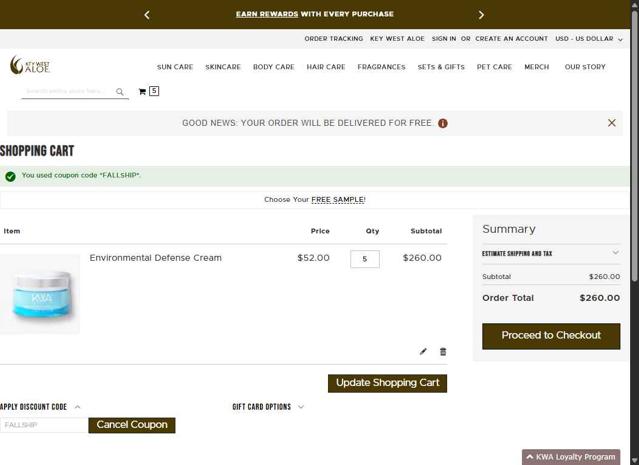Open the Our Story menu
The height and width of the screenshot is (465, 639).
click(585, 67)
